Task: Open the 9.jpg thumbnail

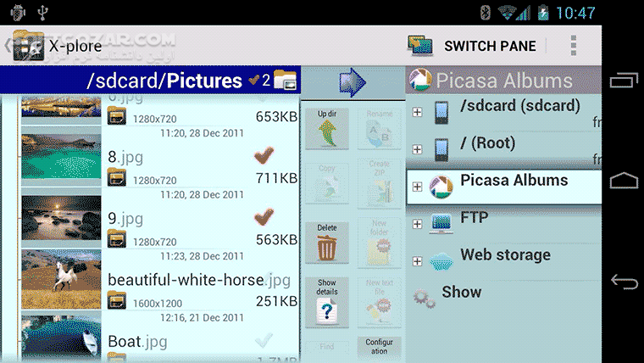Action: pos(61,217)
